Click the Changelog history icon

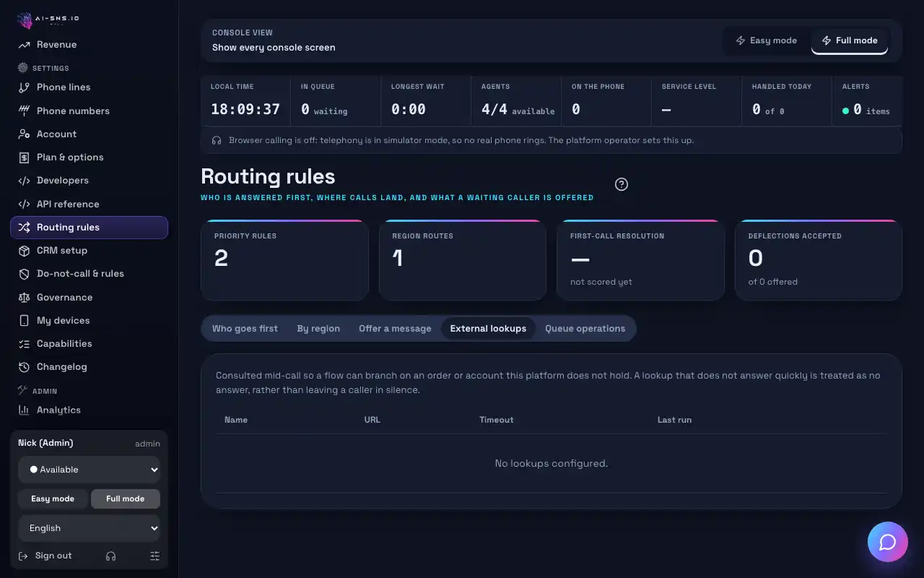(24, 367)
